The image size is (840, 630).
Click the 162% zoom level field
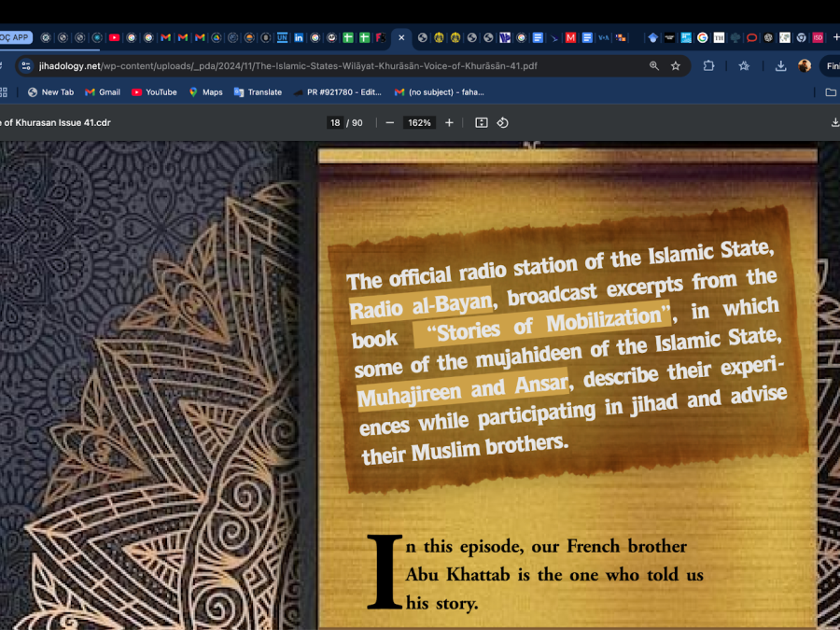point(419,122)
